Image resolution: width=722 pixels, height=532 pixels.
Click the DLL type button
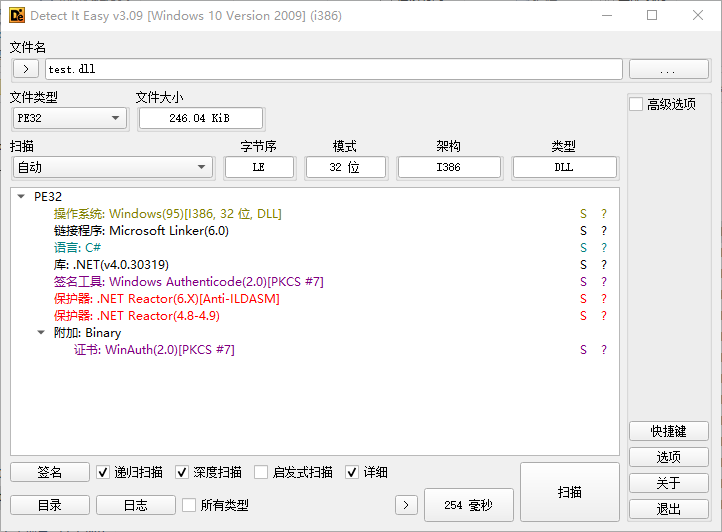(565, 167)
